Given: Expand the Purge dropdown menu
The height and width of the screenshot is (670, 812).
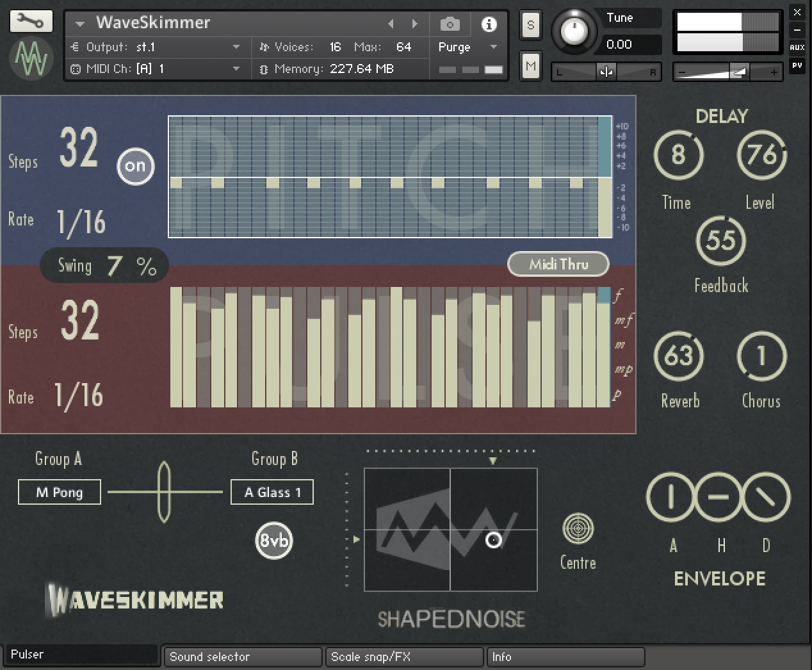Looking at the screenshot, I should point(493,47).
